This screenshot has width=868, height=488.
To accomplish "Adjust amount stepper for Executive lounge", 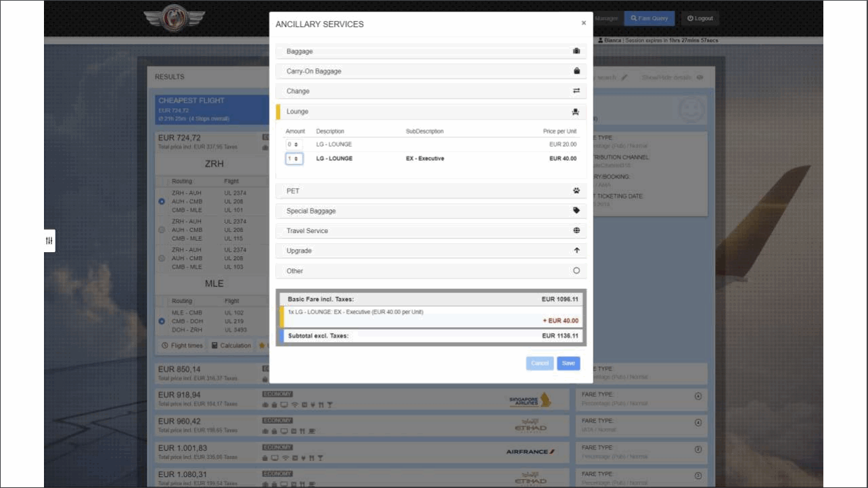I will click(x=294, y=159).
